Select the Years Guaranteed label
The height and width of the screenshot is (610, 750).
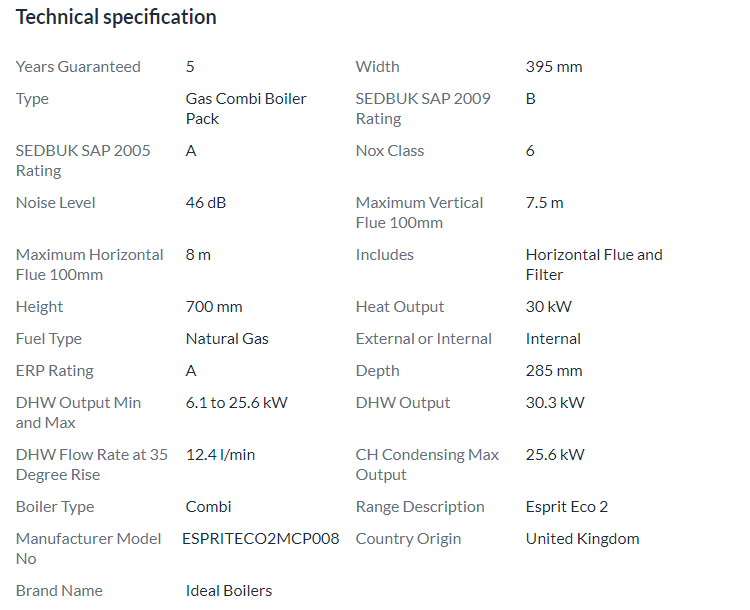click(78, 67)
